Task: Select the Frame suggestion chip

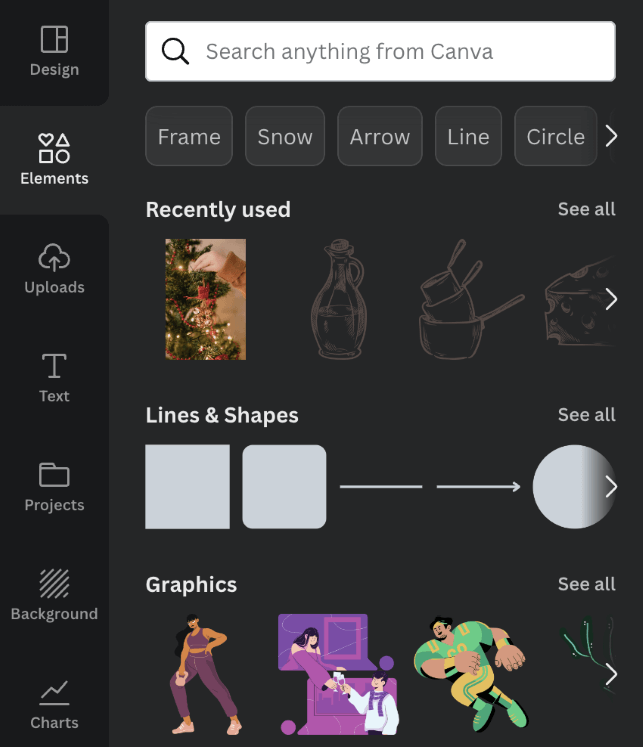Action: pos(189,136)
